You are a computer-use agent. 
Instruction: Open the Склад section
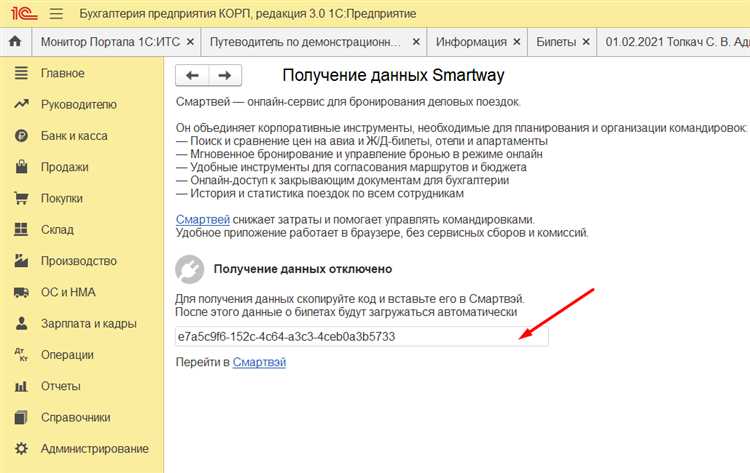coord(57,230)
